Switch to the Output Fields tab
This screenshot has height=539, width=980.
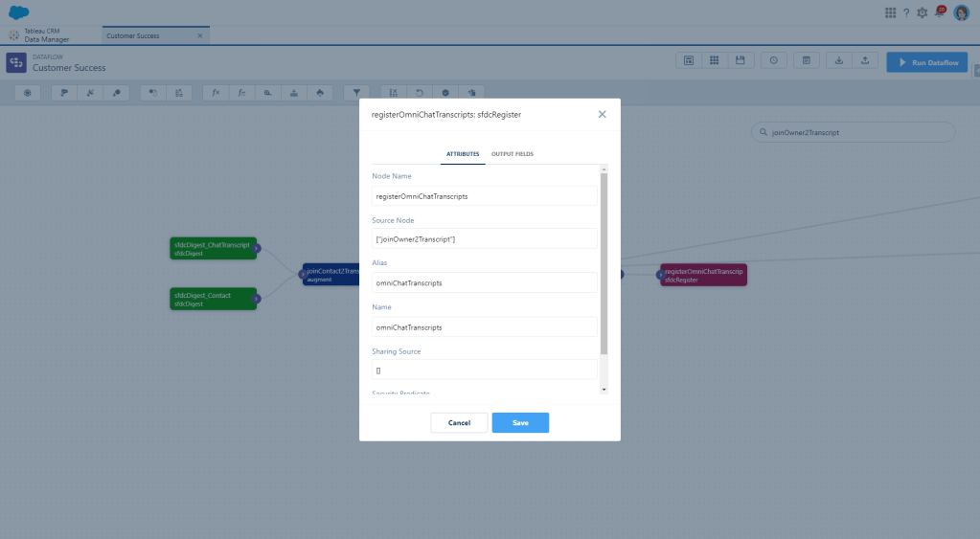coord(513,153)
